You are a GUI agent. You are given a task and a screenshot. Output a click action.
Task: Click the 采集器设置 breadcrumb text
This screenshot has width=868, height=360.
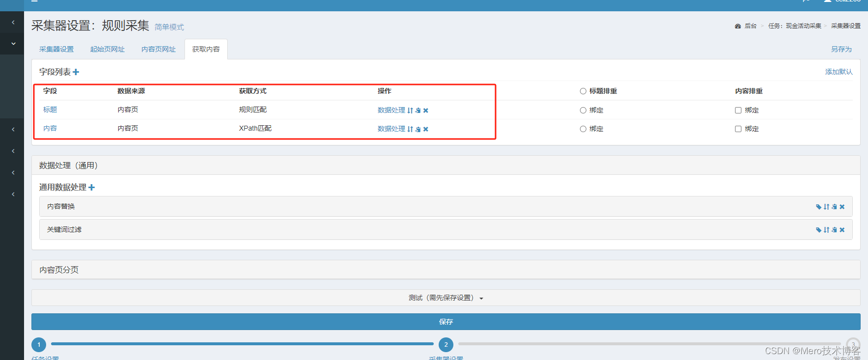(x=846, y=26)
